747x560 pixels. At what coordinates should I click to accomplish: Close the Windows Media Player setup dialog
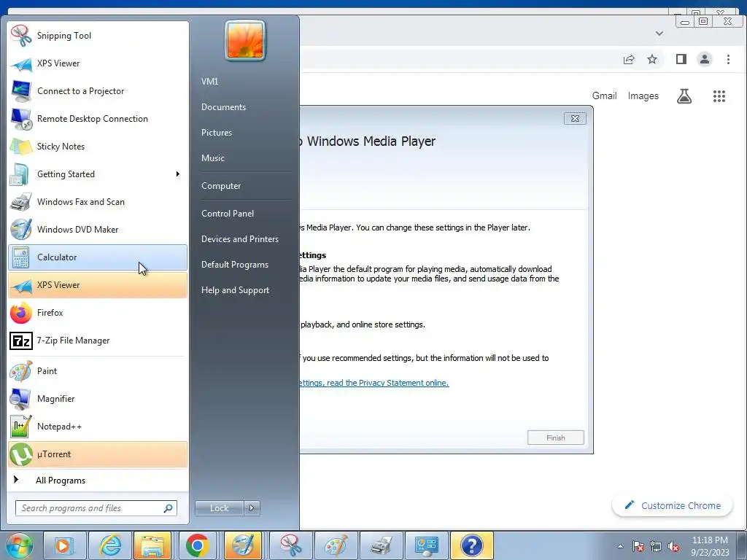pos(575,119)
